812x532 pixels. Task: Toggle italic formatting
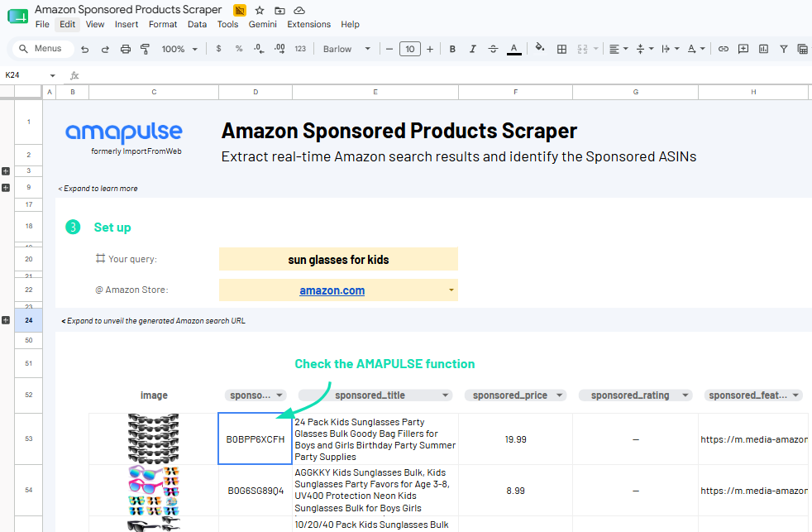(x=472, y=49)
